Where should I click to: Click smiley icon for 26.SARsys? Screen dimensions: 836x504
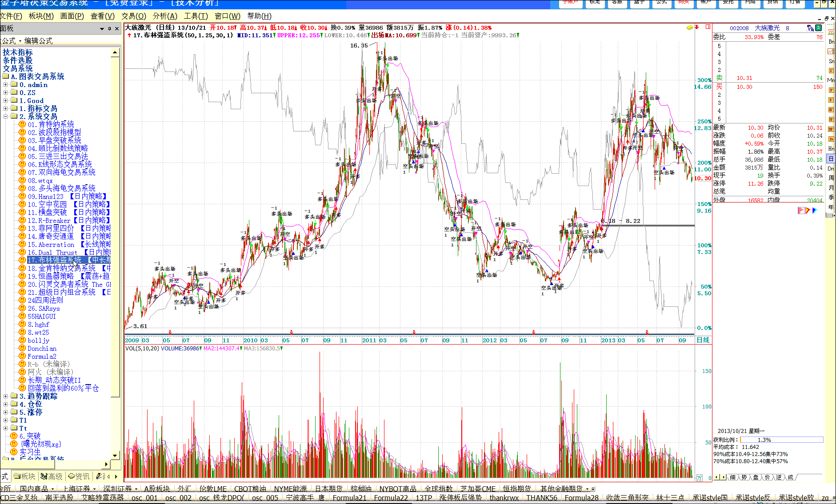click(22, 308)
